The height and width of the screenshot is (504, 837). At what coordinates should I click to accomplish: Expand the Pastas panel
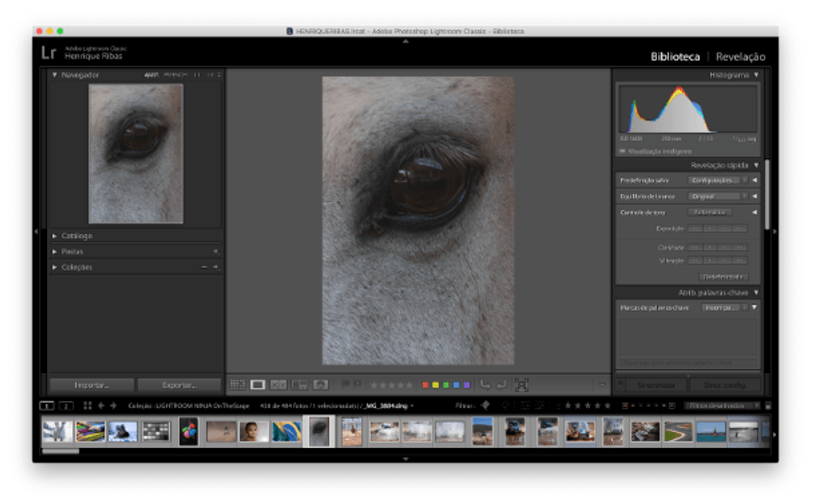(x=55, y=252)
